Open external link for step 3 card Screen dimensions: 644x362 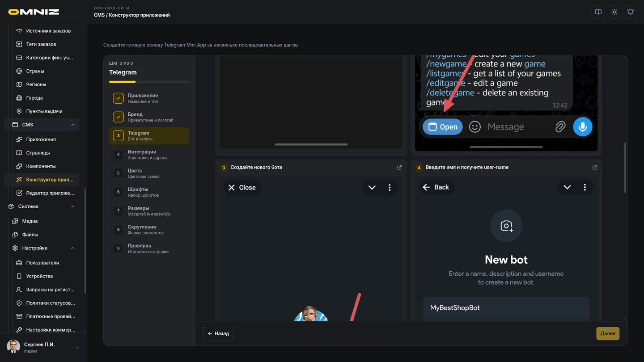click(x=399, y=168)
